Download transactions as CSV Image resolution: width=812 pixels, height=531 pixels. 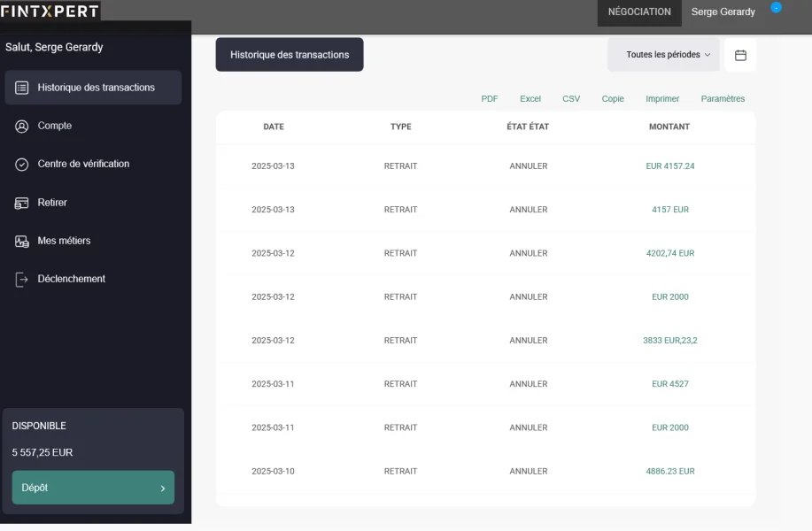tap(571, 99)
